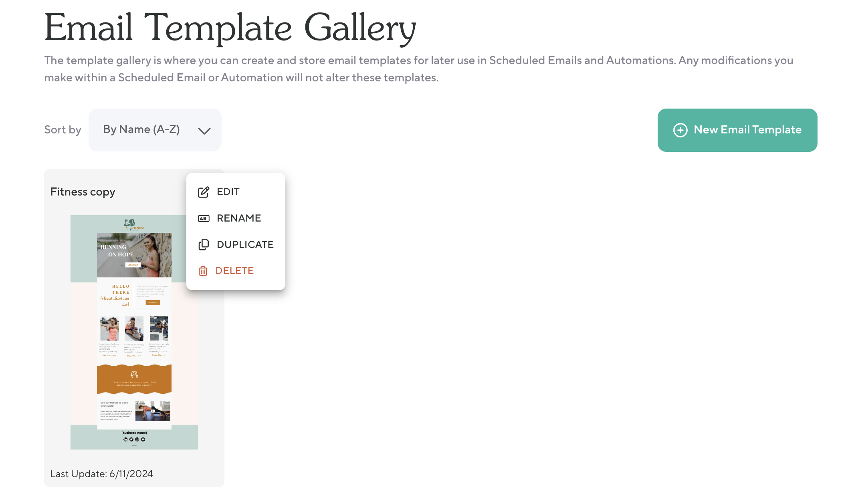Screen dimensions: 856x504
Task: Click the social media icons in the preview footer
Action: [134, 439]
